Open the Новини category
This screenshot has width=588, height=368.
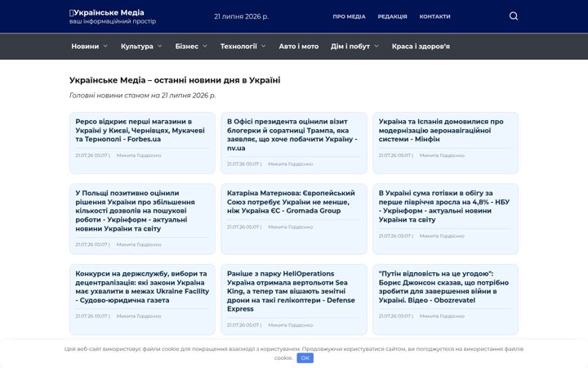(x=85, y=46)
